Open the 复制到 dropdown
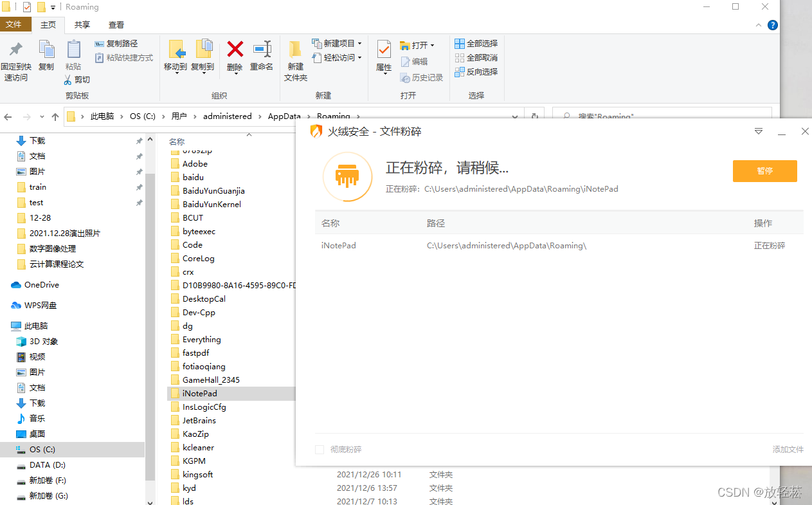Image resolution: width=812 pixels, height=505 pixels. point(203,73)
